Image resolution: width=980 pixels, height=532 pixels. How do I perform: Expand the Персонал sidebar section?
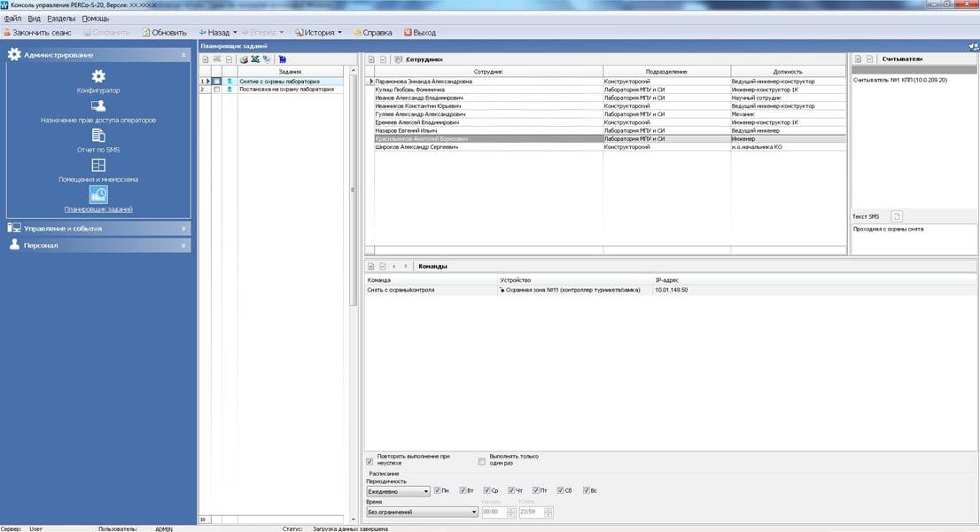click(x=98, y=245)
